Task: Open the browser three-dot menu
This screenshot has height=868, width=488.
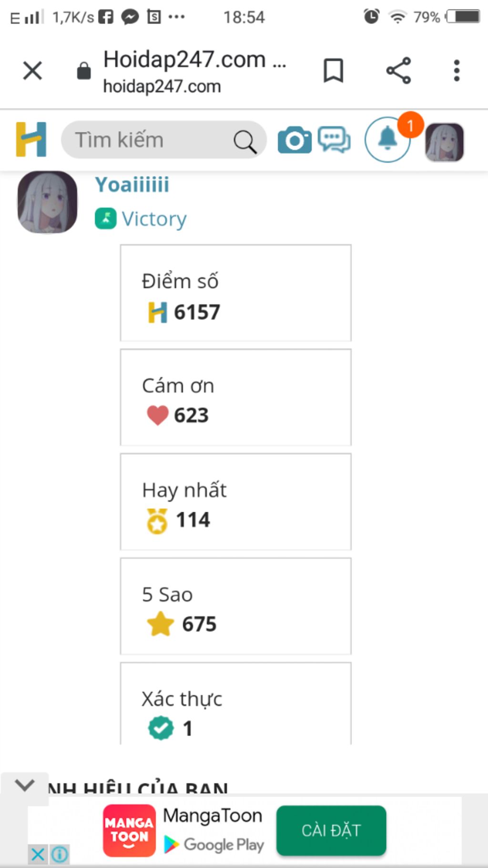Action: click(x=457, y=71)
